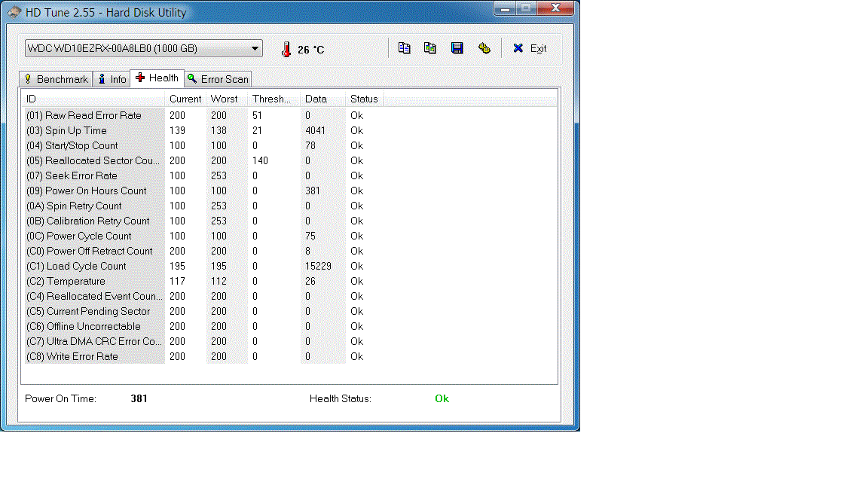Click the threshold value 140

click(260, 160)
